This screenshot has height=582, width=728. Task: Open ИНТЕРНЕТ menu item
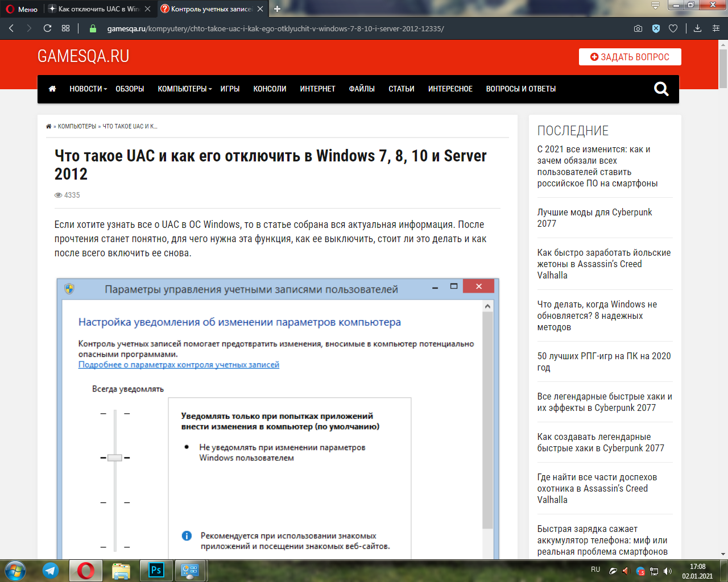(x=317, y=89)
